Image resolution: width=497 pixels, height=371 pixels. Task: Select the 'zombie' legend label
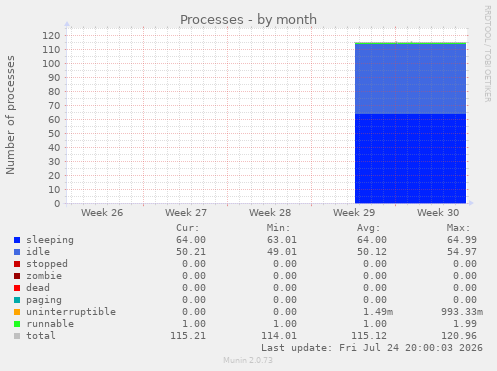click(x=44, y=276)
